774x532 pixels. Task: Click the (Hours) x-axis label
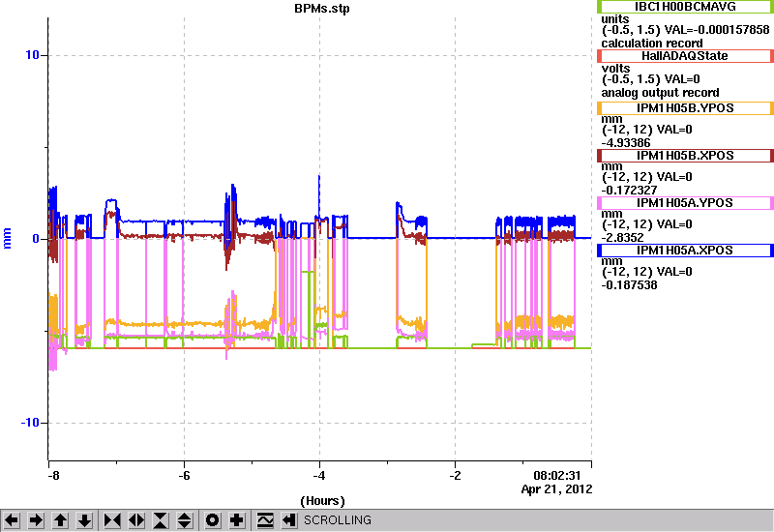click(x=322, y=501)
